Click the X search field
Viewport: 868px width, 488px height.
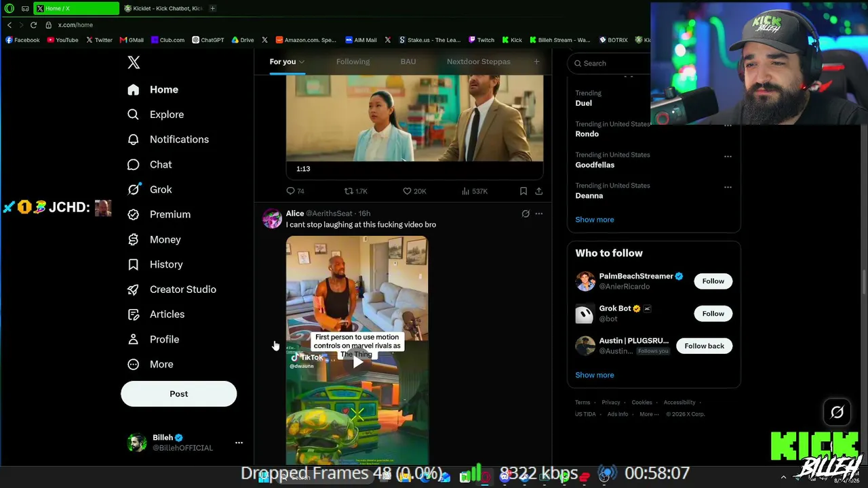click(x=610, y=63)
